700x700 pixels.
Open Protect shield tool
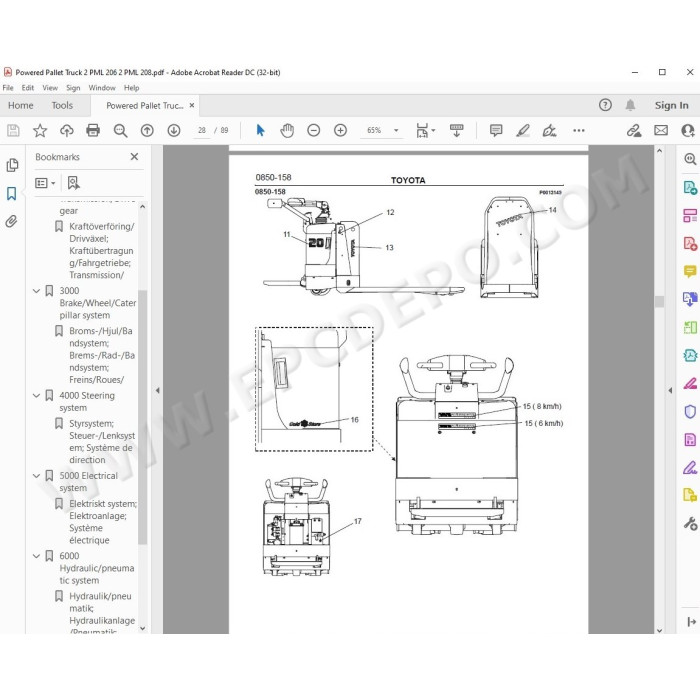[x=690, y=412]
